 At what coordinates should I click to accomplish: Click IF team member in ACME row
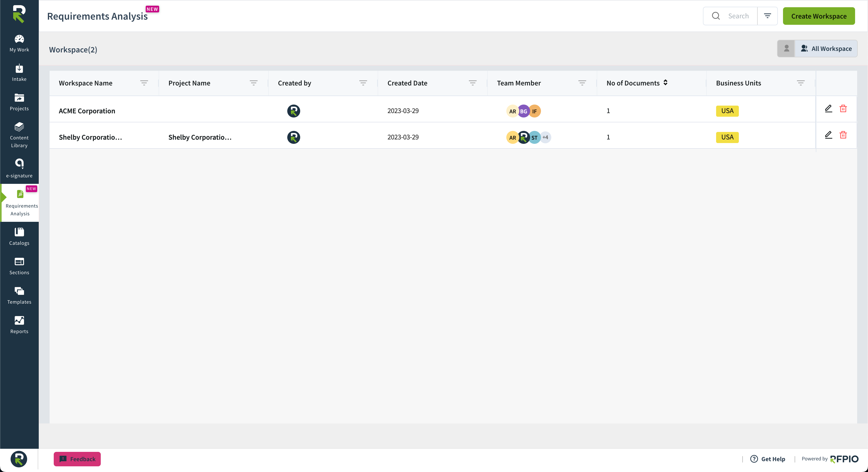coord(534,111)
